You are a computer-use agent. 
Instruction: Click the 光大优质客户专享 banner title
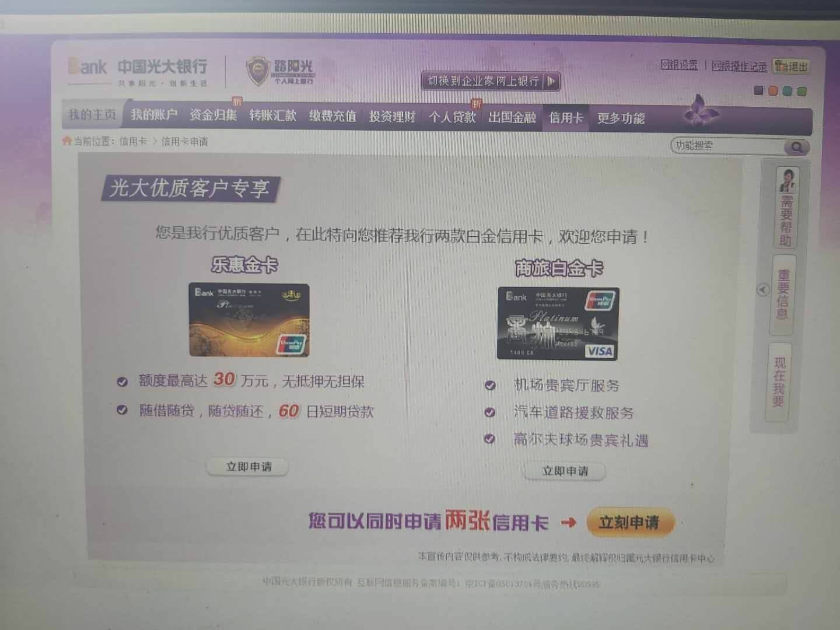(190, 188)
